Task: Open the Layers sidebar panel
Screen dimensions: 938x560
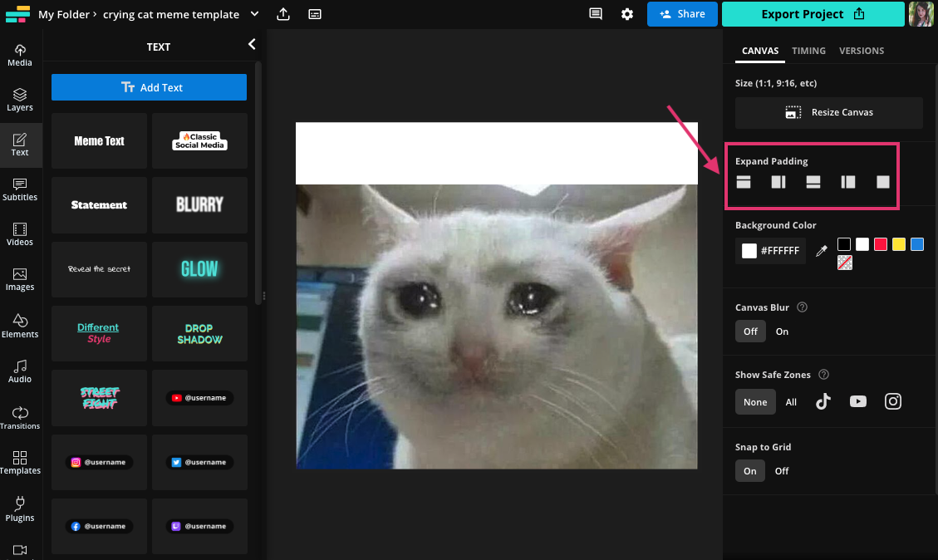Action: pyautogui.click(x=20, y=100)
